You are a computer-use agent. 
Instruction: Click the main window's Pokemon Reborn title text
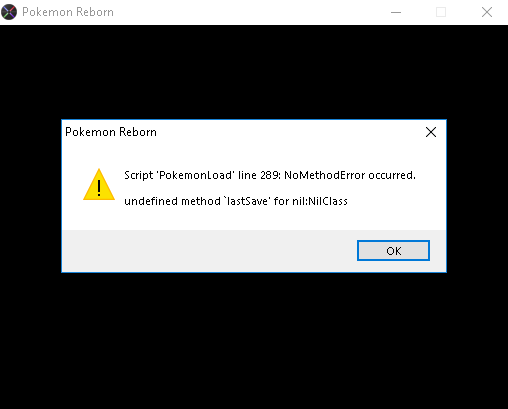(x=68, y=12)
